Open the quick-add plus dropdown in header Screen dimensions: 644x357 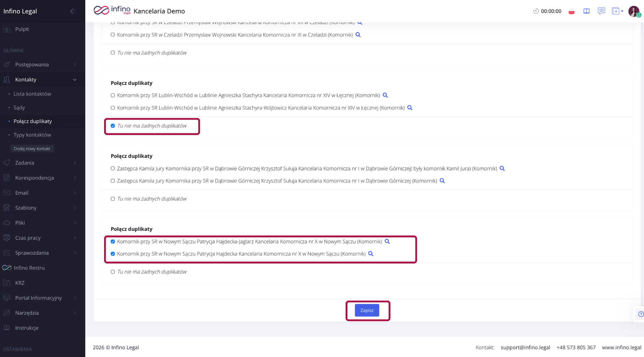[617, 11]
